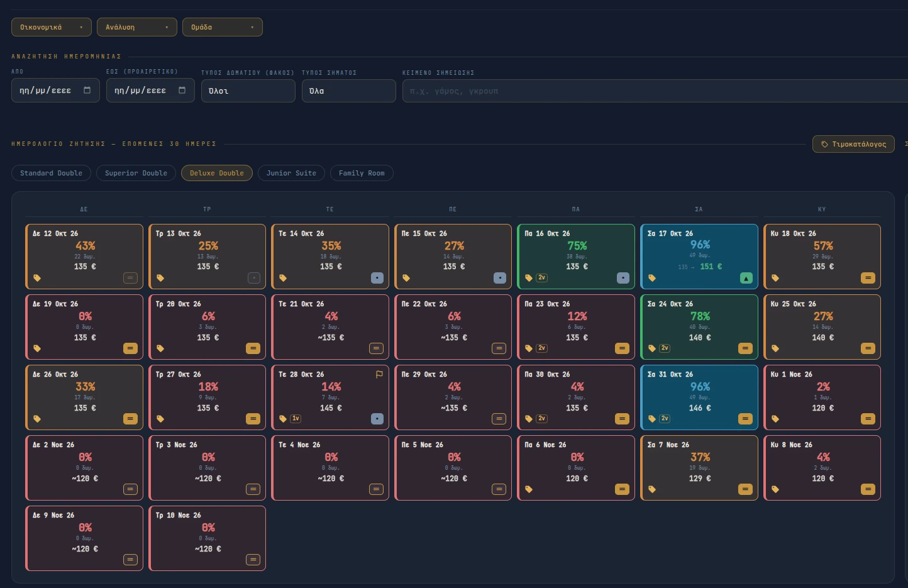Image resolution: width=908 pixels, height=588 pixels.
Task: Click the Έως (προαιρετικό) date input field
Action: (150, 91)
